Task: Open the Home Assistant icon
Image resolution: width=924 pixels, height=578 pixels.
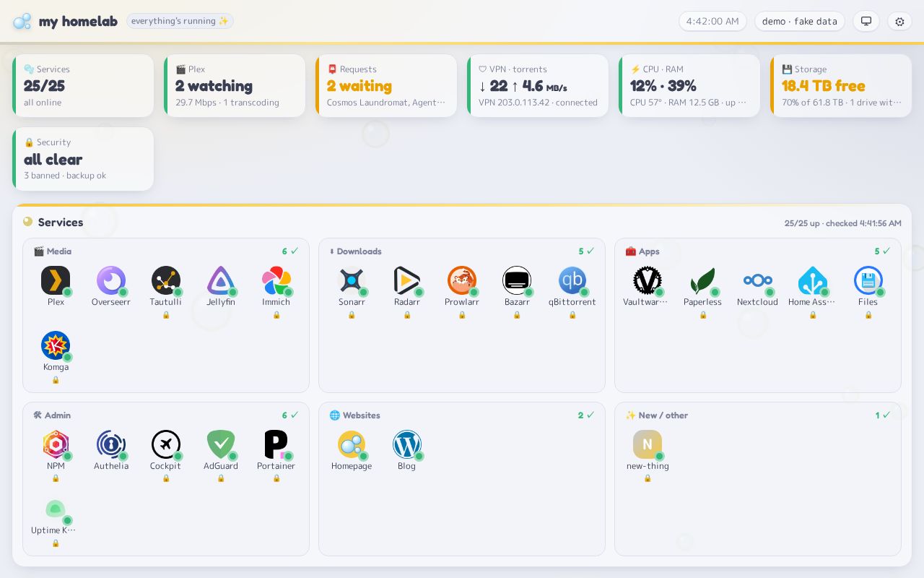Action: coord(813,280)
